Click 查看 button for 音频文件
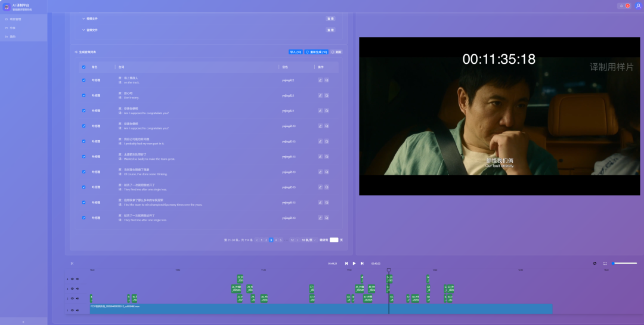This screenshot has width=644, height=325. pyautogui.click(x=330, y=30)
